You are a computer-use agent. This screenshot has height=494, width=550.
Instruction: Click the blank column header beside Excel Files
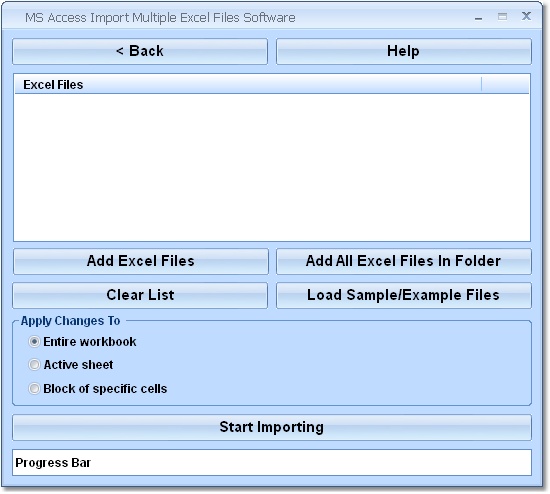tap(505, 85)
